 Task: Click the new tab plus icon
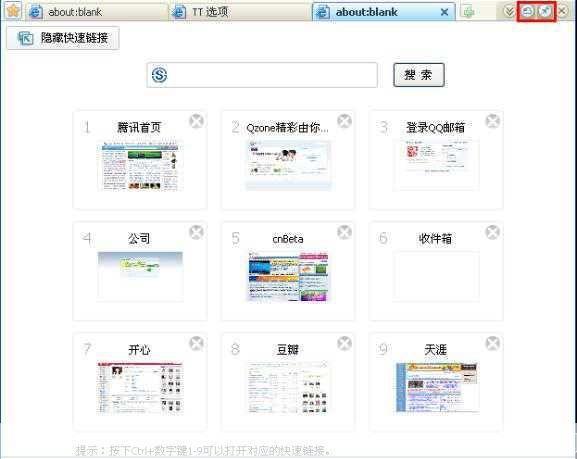click(x=468, y=12)
